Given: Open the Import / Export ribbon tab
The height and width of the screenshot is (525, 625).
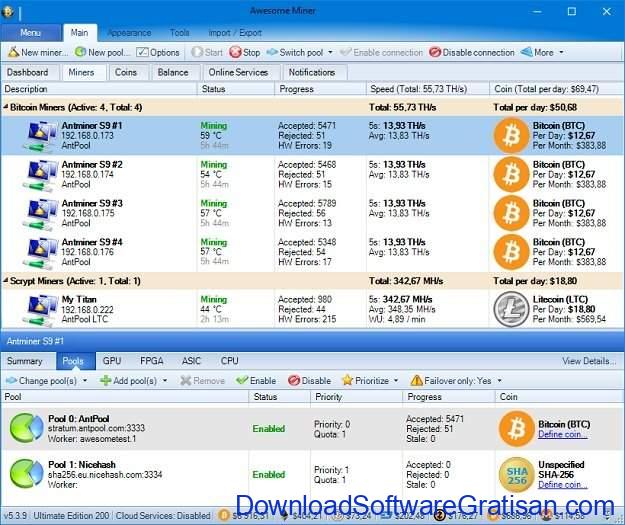Looking at the screenshot, I should [x=235, y=33].
